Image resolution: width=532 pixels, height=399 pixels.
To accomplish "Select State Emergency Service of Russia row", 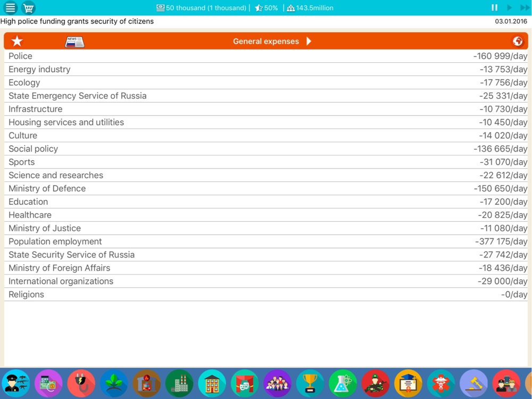I will point(266,96).
